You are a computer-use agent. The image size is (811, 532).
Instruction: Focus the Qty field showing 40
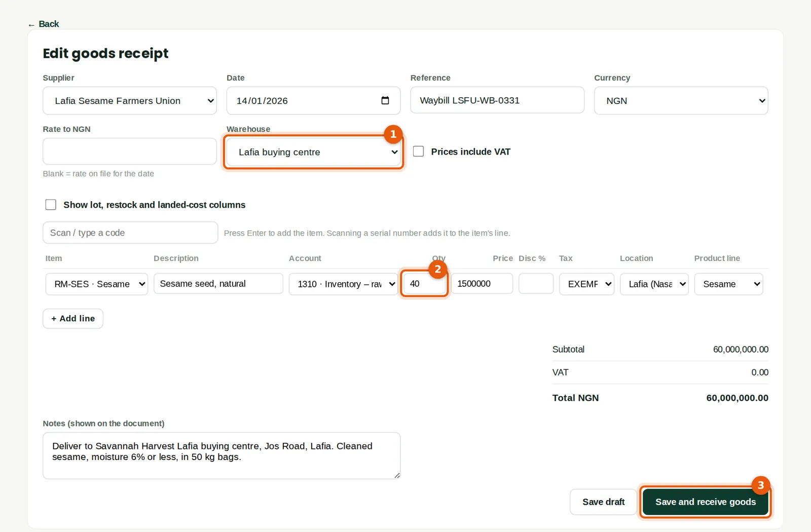click(424, 284)
